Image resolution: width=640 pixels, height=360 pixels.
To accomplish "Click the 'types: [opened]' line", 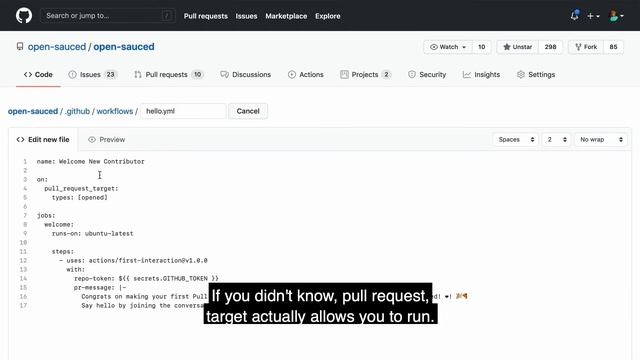I will pos(80,198).
